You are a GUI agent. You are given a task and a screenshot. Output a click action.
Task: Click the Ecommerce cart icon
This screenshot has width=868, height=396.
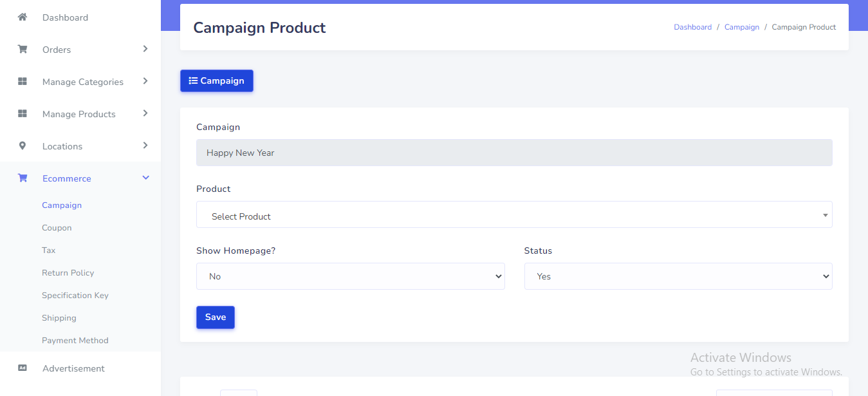[23, 178]
